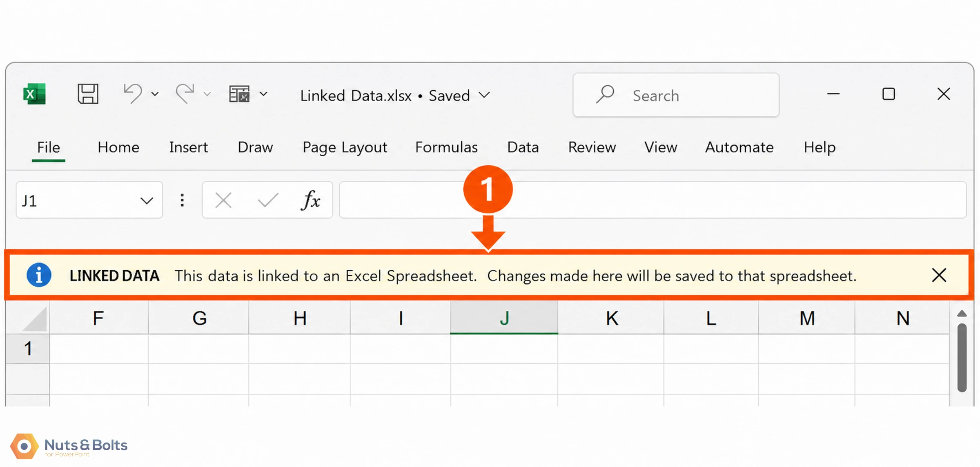Click the Select All corner triangle
The width and height of the screenshot is (980, 467).
[x=34, y=319]
